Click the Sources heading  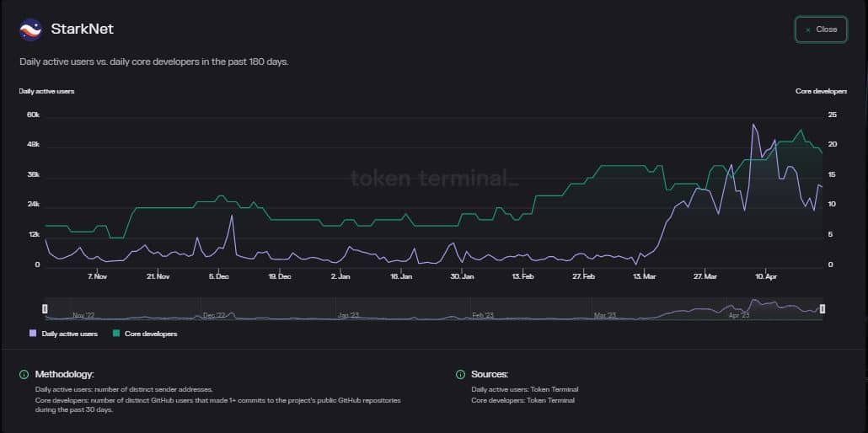click(x=490, y=374)
